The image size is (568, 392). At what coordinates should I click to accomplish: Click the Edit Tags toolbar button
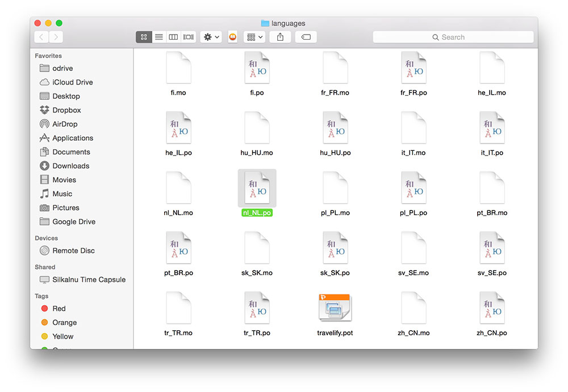(x=306, y=37)
